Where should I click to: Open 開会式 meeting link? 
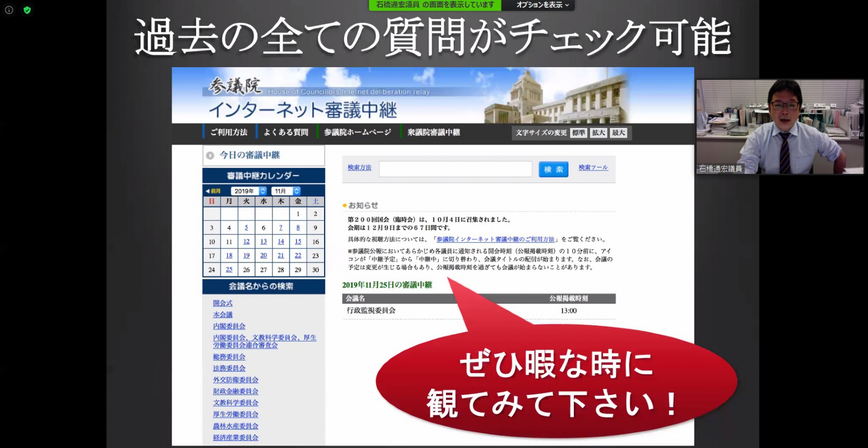pyautogui.click(x=223, y=303)
